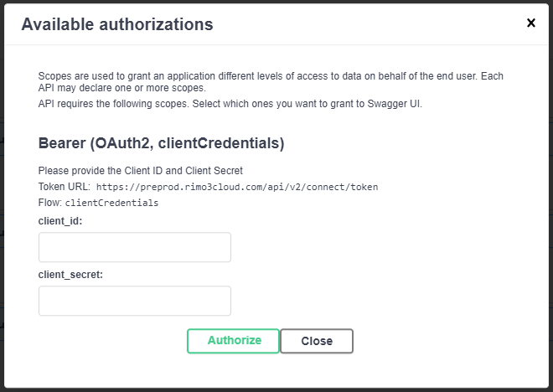Click the preprod.rimo3cloud.com token URL text
Screen dimensions: 553x392
tap(237, 187)
